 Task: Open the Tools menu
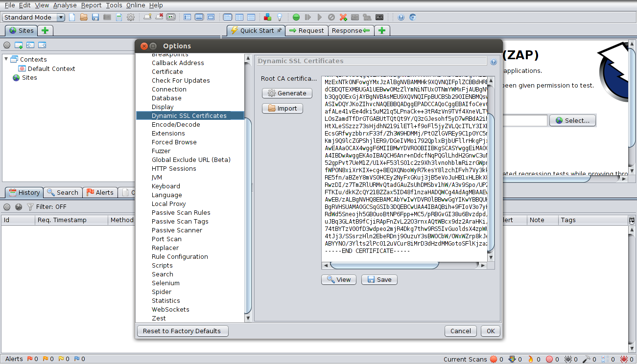pyautogui.click(x=114, y=5)
